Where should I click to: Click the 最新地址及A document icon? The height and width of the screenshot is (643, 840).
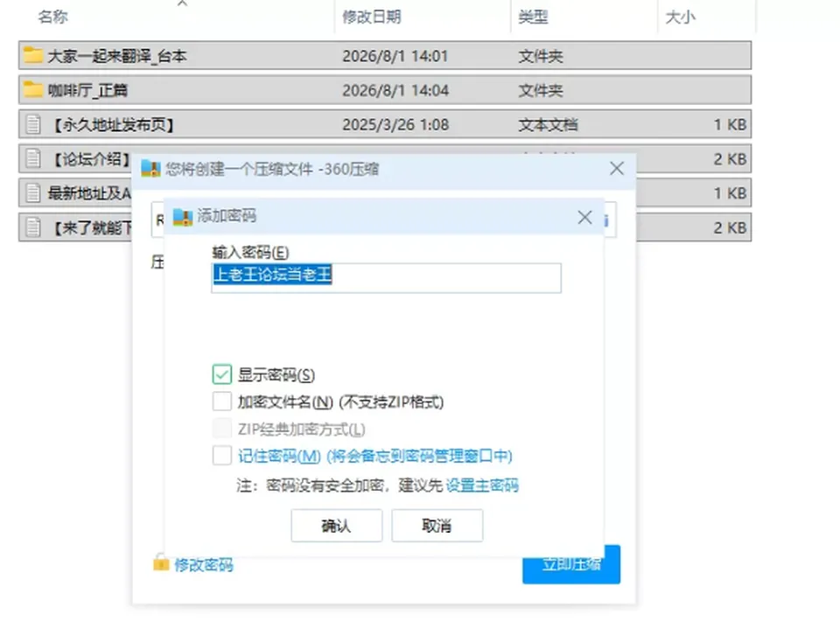click(33, 192)
